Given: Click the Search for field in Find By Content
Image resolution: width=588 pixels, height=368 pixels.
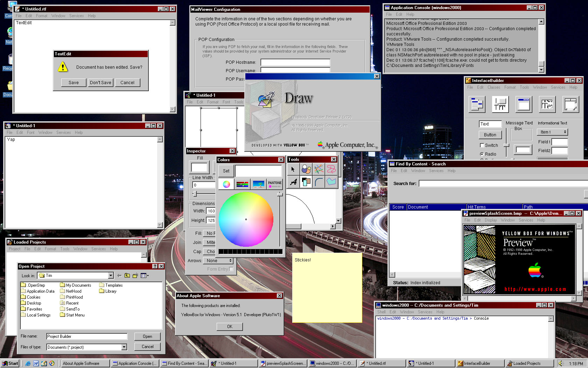Looking at the screenshot, I should tap(503, 184).
